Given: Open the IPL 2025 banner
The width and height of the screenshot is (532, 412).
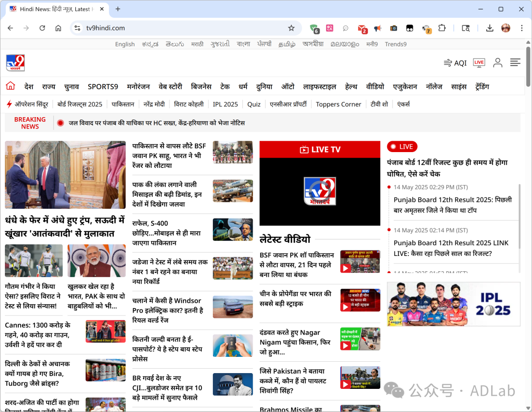Looking at the screenshot, I should click(x=454, y=304).
